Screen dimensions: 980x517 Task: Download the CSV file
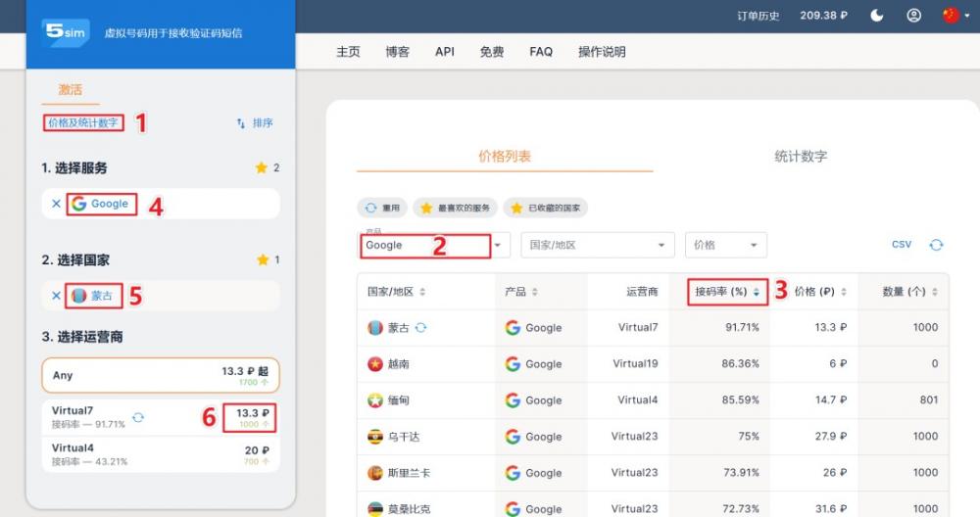click(902, 245)
